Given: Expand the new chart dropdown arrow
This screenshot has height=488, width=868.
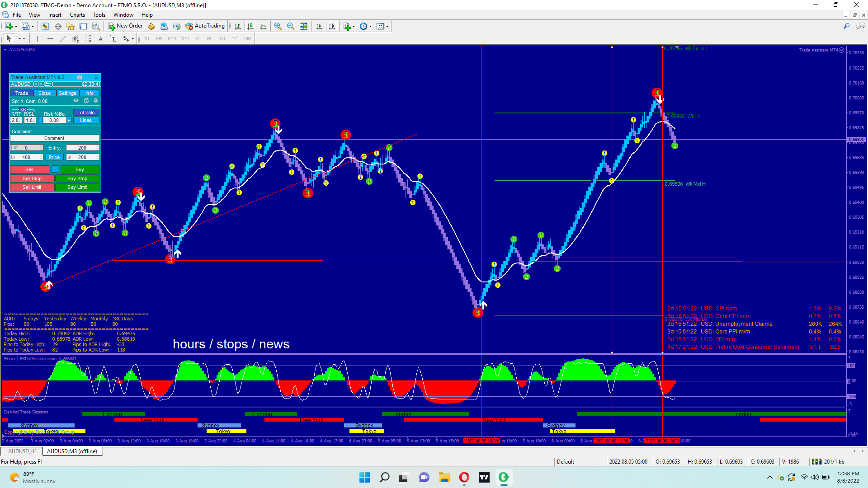Looking at the screenshot, I should pos(16,26).
